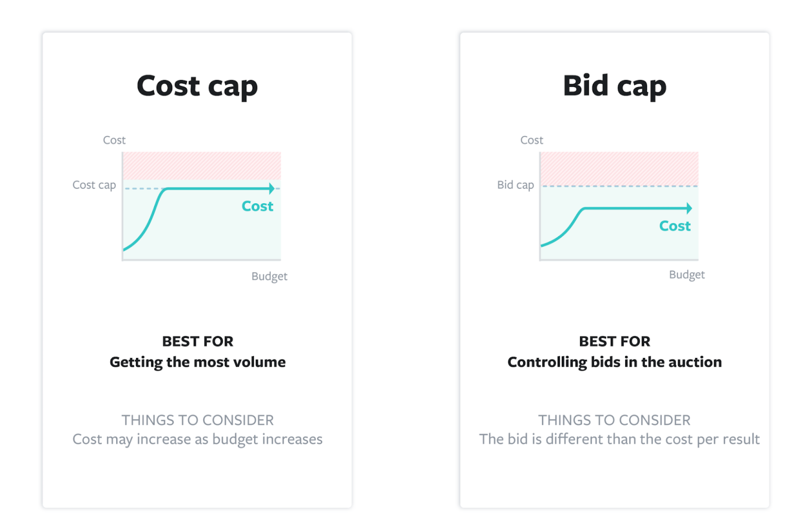This screenshot has width=812, height=530.
Task: Click the 'Cost cap' axis label
Action: (x=94, y=185)
